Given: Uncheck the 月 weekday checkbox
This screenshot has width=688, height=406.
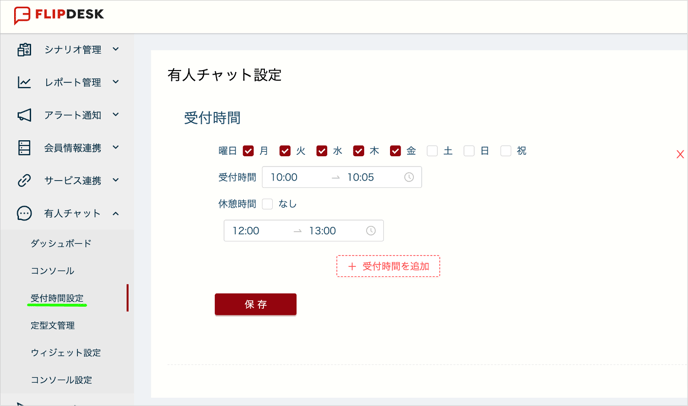Looking at the screenshot, I should click(248, 151).
